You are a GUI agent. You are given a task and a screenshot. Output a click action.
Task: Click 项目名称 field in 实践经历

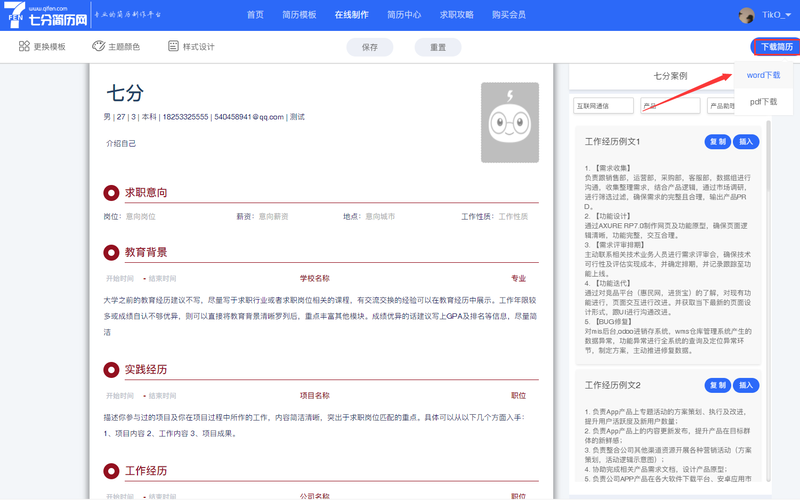point(315,395)
